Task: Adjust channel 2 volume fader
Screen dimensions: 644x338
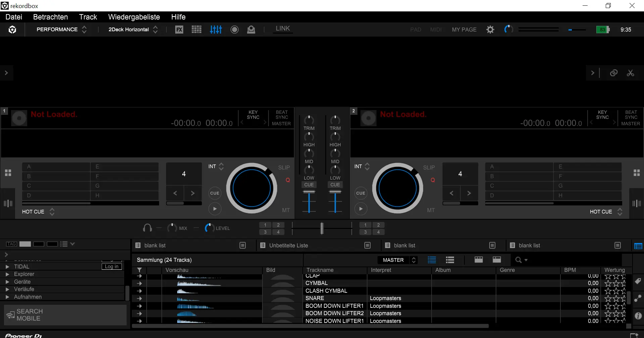Action: (335, 192)
